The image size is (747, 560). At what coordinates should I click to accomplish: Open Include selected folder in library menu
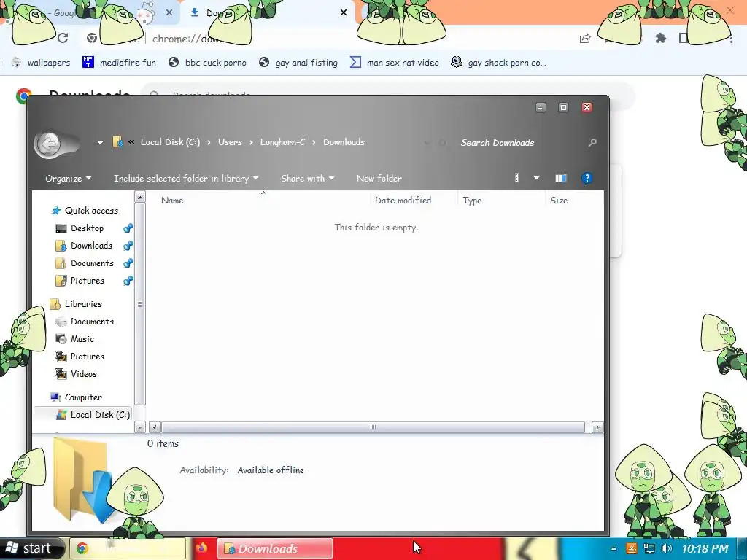pyautogui.click(x=186, y=179)
